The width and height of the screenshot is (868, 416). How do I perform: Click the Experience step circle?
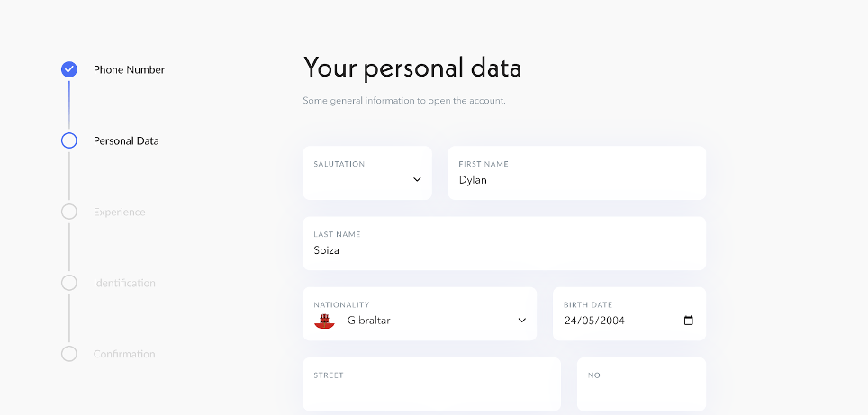pos(69,212)
